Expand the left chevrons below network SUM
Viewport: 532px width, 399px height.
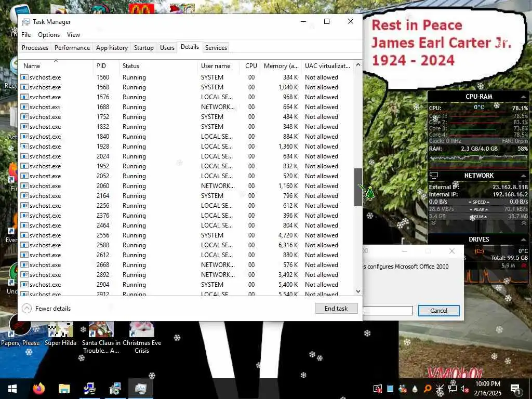point(434,223)
